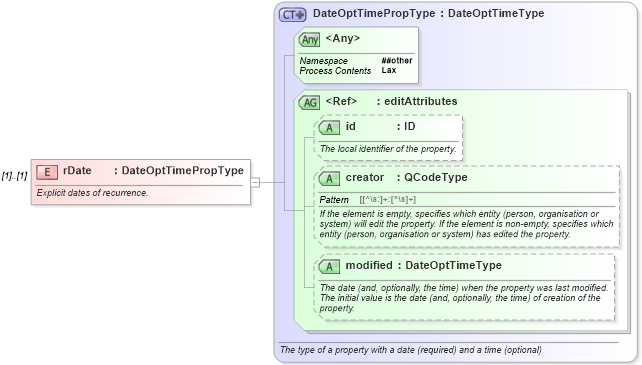Select the creator attribute name
This screenshot has width=642, height=365.
pos(365,177)
